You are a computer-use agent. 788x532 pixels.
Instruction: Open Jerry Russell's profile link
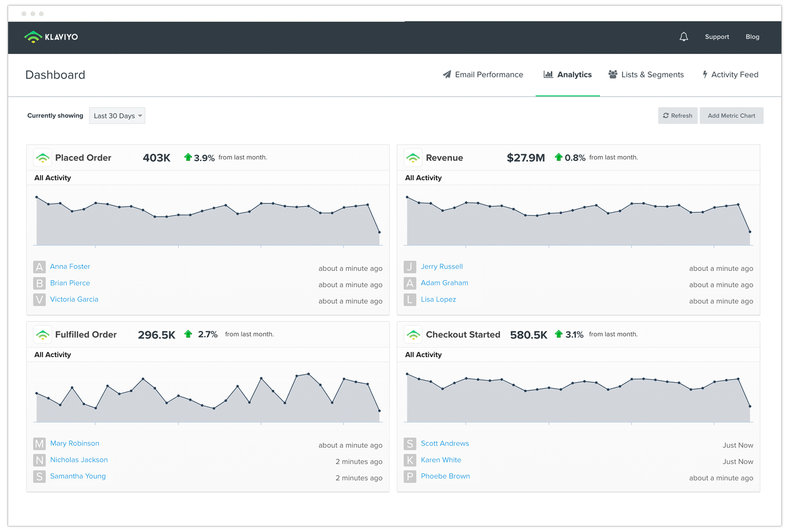pos(442,267)
